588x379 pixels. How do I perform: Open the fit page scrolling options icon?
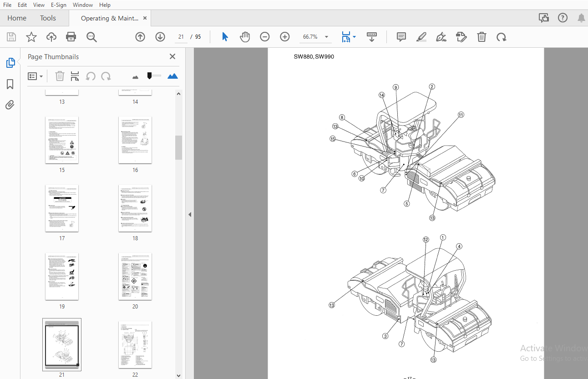coord(349,37)
